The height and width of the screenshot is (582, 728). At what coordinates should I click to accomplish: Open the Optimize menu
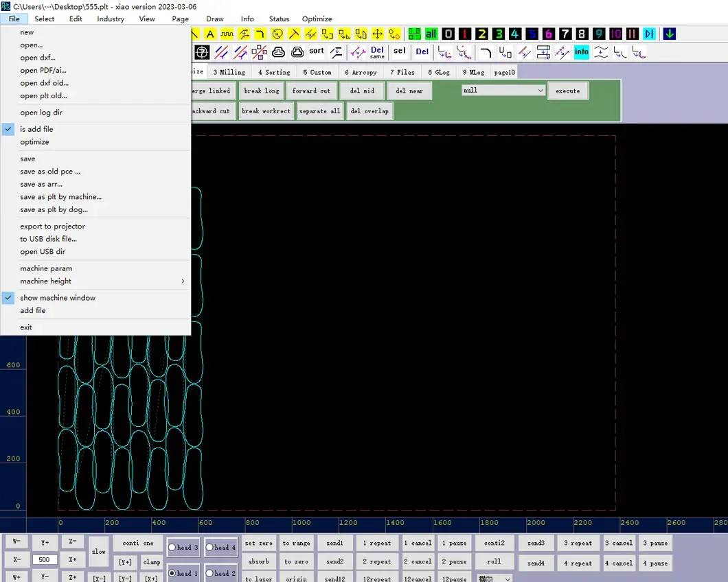(317, 19)
